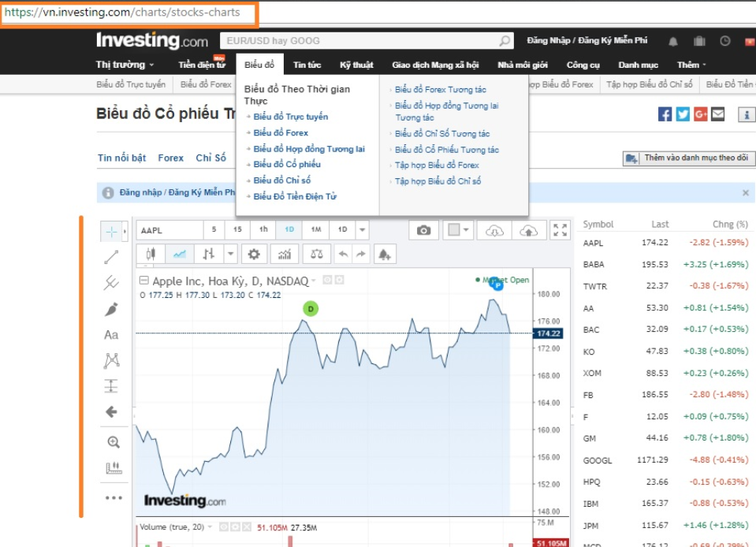
Task: Open Biểu đồ Trực tuyến submenu link
Action: tap(131, 84)
